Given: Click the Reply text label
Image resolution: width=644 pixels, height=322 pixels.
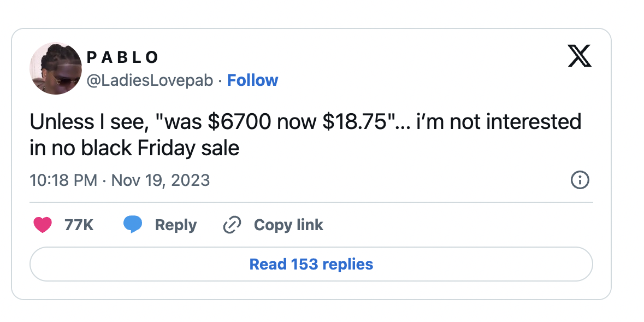Looking at the screenshot, I should pos(175,225).
